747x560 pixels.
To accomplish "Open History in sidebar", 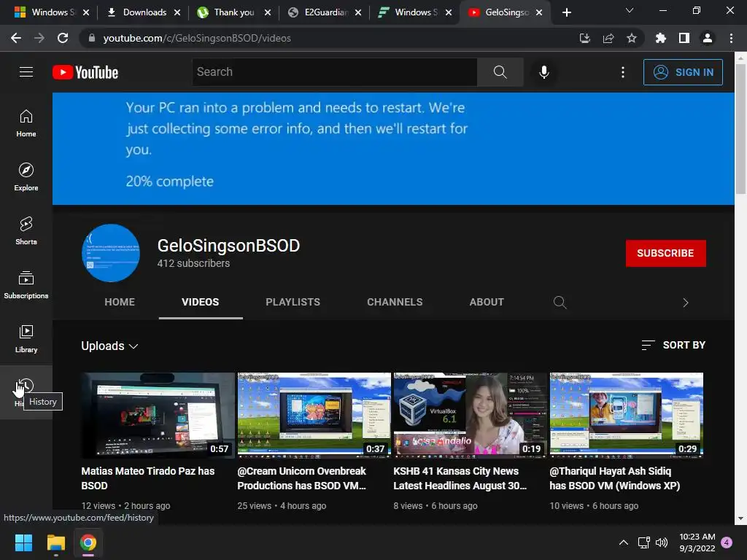I will point(26,392).
